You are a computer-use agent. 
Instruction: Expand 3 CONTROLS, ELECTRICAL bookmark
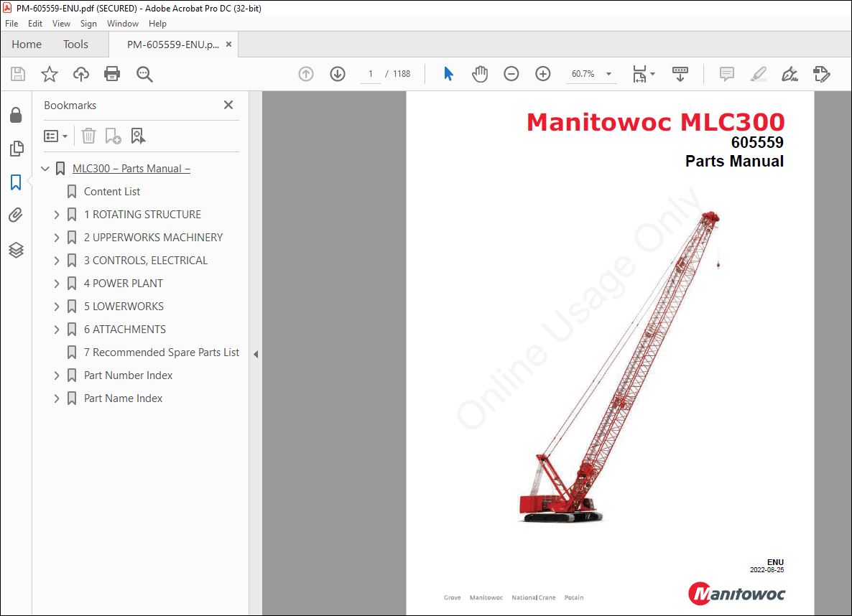tap(57, 261)
